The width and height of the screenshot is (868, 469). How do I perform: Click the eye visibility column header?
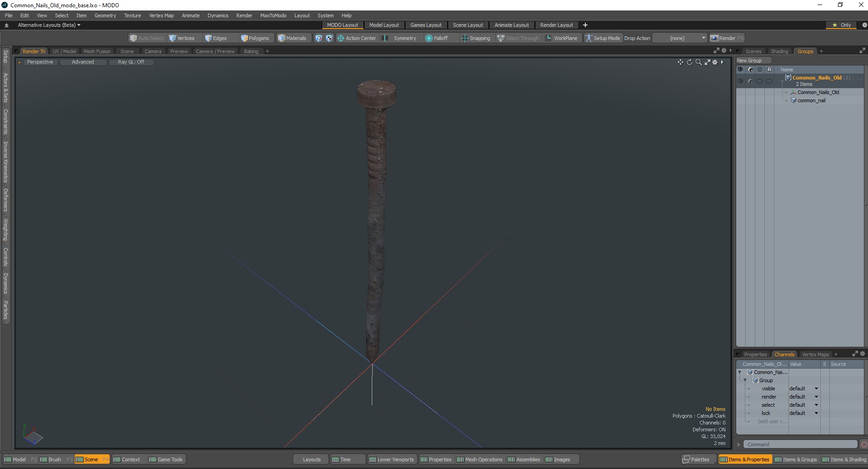point(740,70)
